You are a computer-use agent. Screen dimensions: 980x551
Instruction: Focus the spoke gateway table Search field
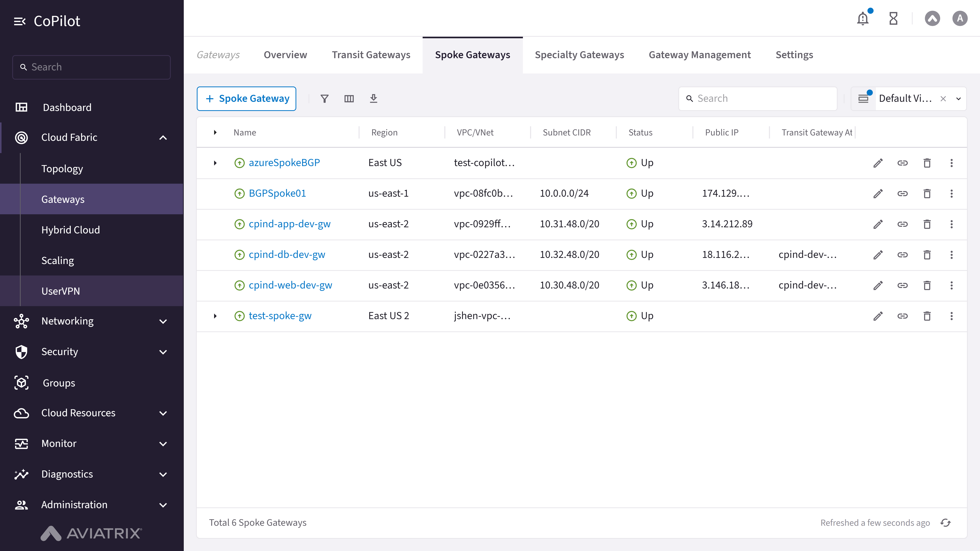point(758,99)
